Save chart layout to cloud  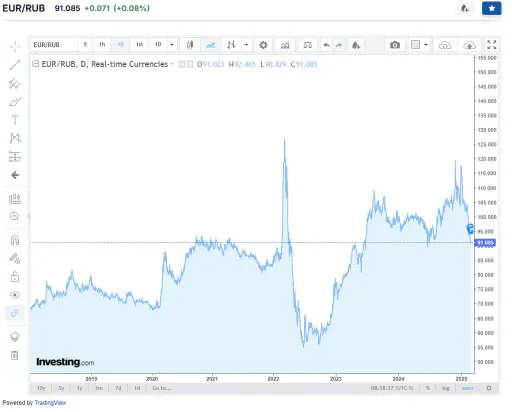pos(469,45)
